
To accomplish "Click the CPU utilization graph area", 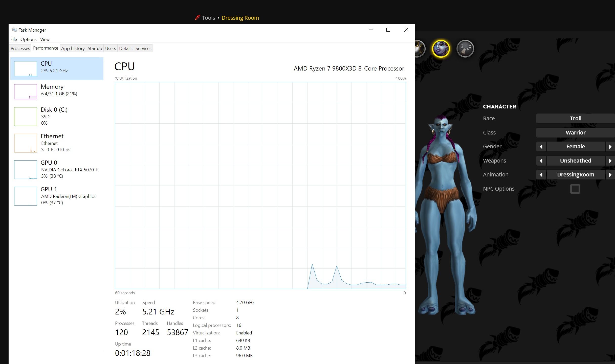I will 260,185.
